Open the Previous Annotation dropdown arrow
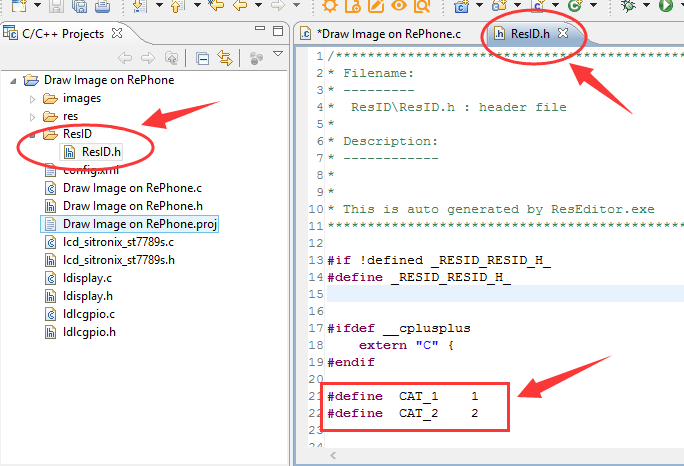The width and height of the screenshot is (684, 466). (x=197, y=5)
